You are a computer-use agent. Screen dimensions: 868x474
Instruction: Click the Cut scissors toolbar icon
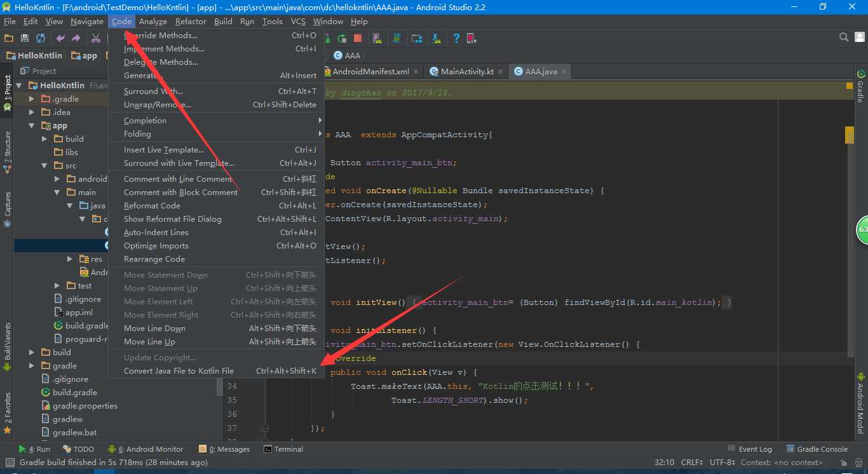pos(96,38)
